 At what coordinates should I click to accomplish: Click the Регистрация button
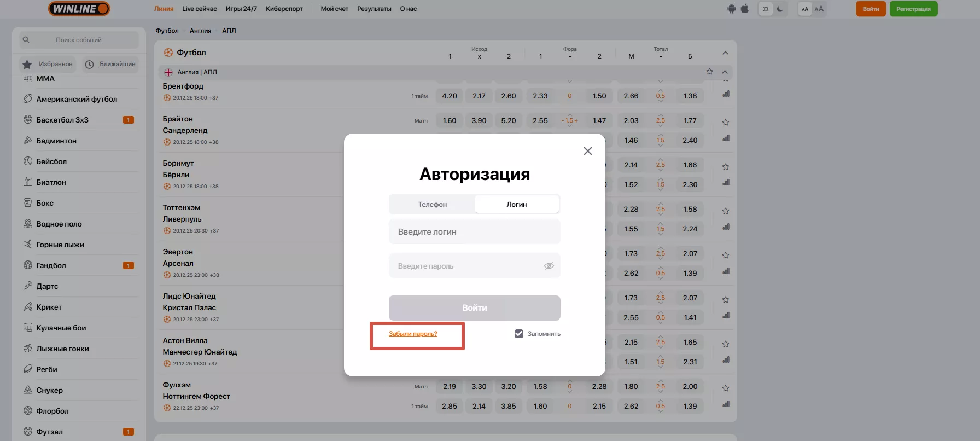[913, 9]
